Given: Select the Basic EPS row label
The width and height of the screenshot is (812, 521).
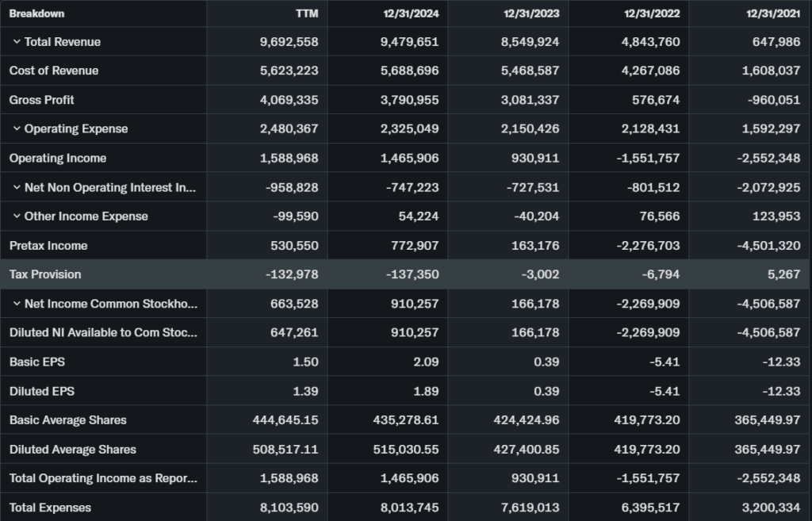Looking at the screenshot, I should (37, 362).
